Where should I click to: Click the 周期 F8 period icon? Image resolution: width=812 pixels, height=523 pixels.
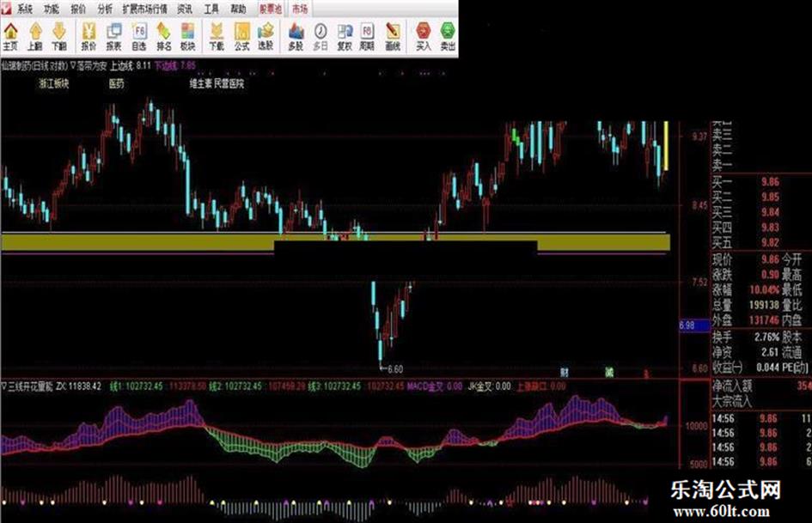click(367, 36)
